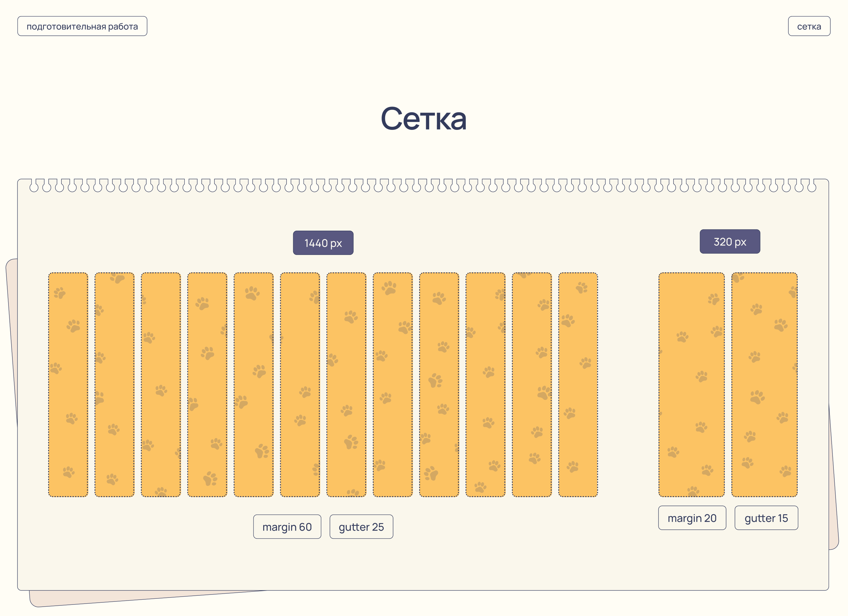This screenshot has width=848, height=616.
Task: Click the «Сетка» main heading
Action: click(424, 118)
